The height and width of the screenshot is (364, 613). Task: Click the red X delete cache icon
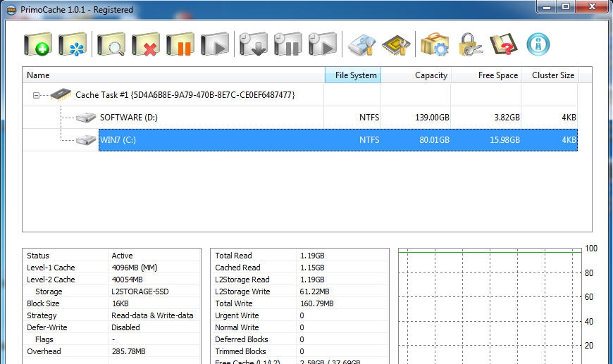point(146,44)
